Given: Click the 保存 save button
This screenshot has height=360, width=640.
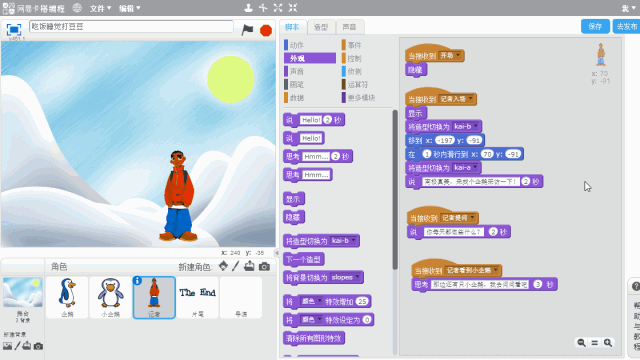Looking at the screenshot, I should pos(595,27).
